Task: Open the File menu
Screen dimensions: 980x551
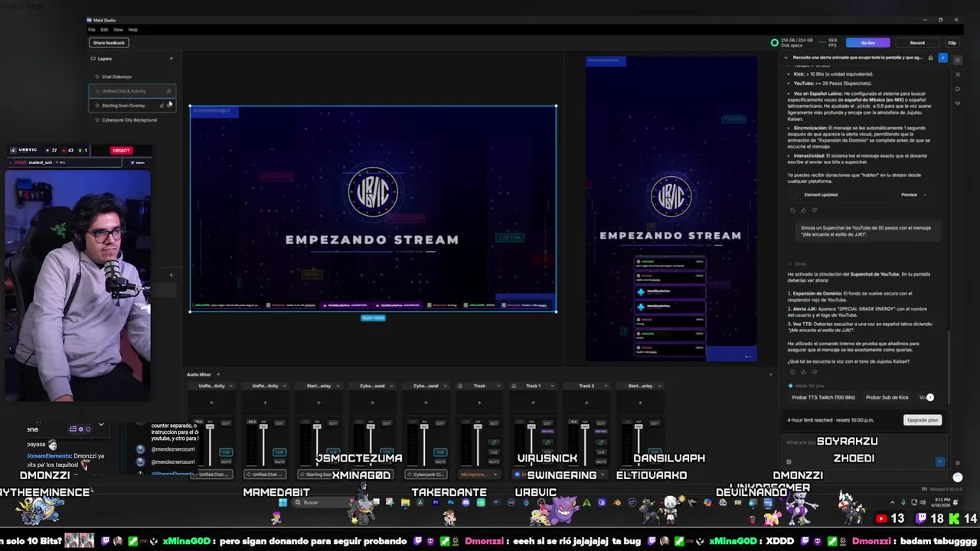Action: pos(92,30)
